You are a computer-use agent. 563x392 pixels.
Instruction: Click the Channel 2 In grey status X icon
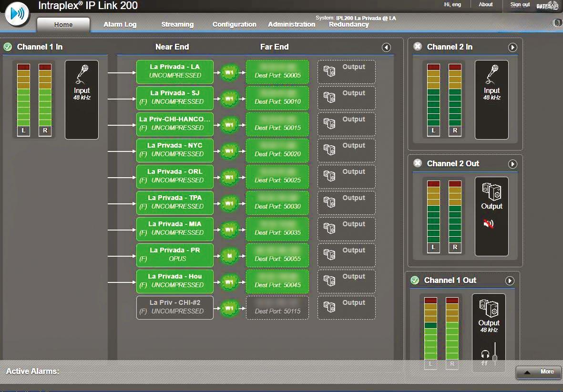418,47
